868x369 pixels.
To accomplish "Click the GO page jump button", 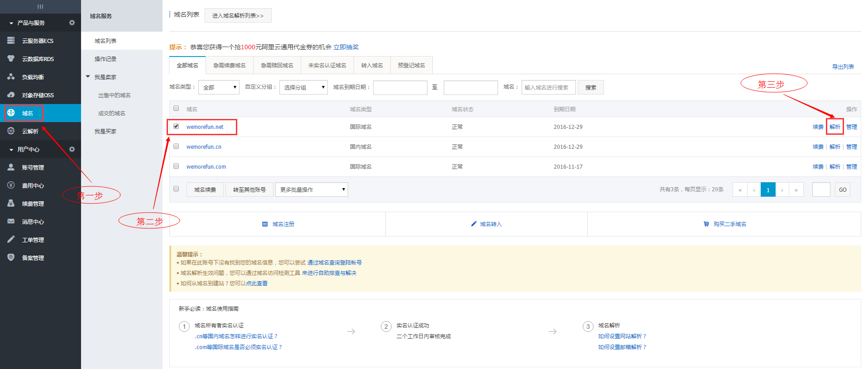I will 843,189.
